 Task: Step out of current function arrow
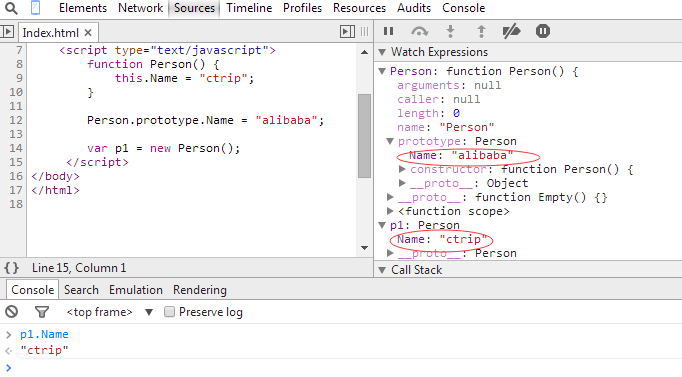click(x=481, y=31)
